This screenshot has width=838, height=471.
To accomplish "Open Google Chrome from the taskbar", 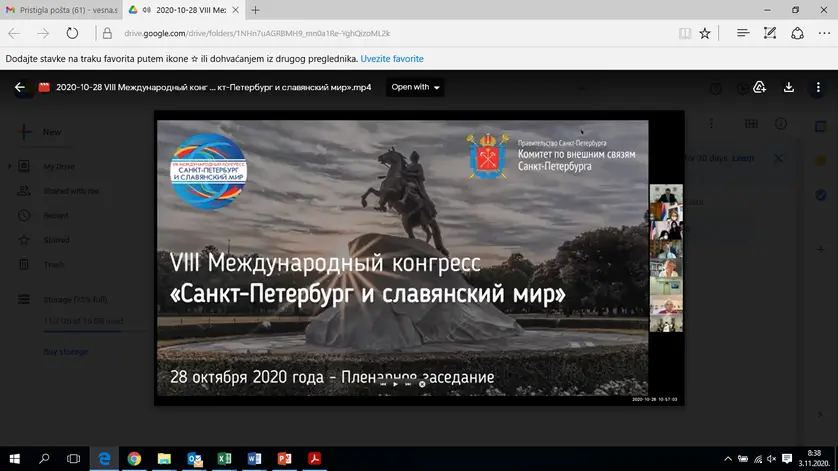I will tap(134, 459).
